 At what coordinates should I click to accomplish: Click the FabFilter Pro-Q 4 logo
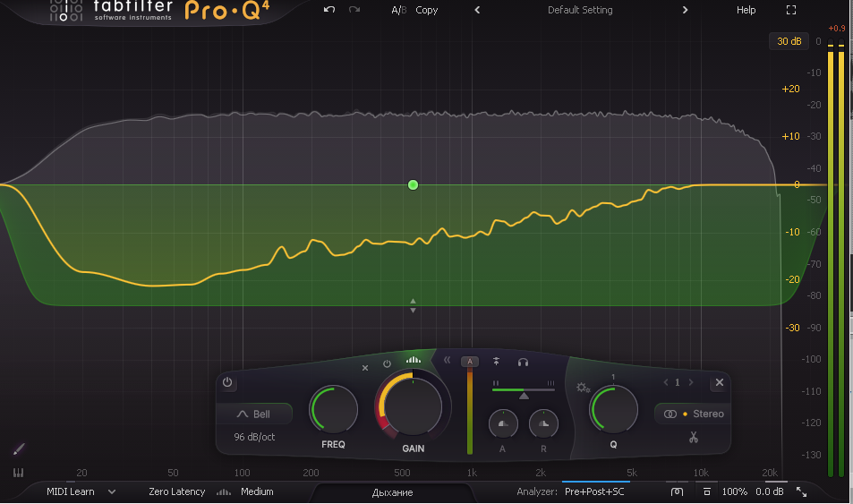160,11
